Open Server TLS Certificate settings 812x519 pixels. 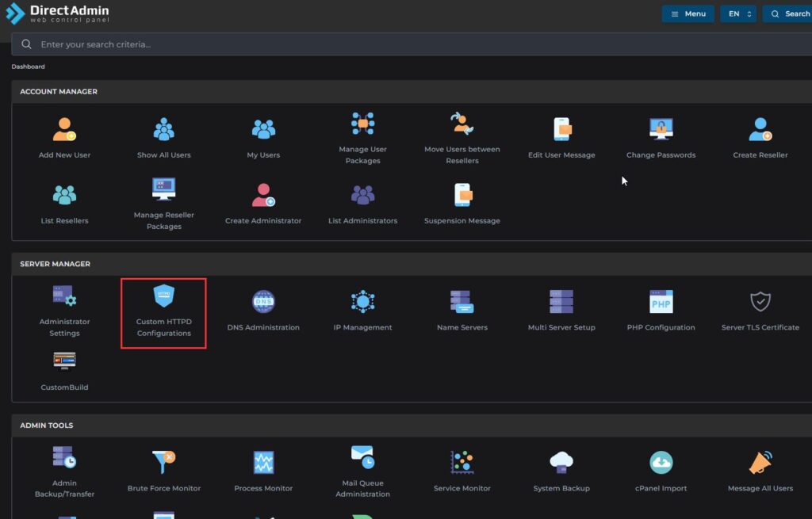point(760,302)
